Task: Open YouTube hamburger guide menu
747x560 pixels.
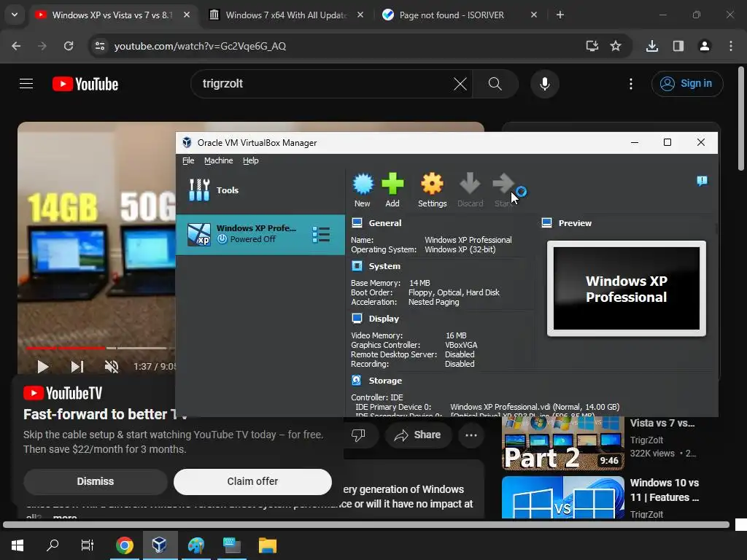Action: 26,84
